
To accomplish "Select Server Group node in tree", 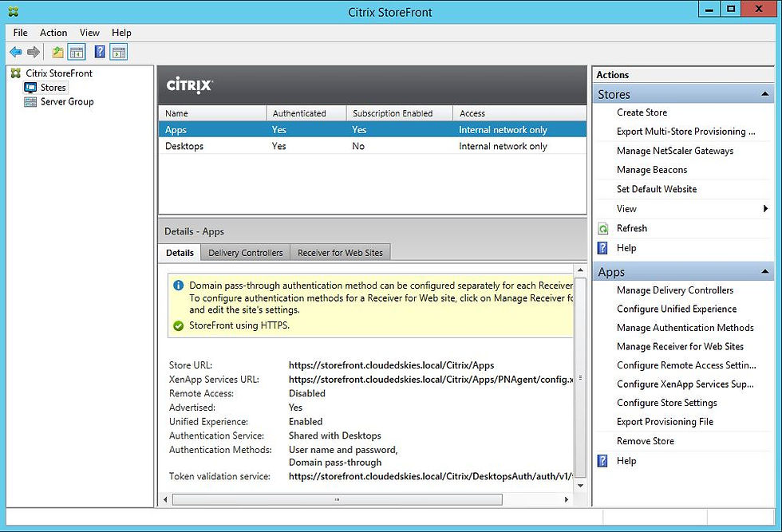I will [67, 102].
